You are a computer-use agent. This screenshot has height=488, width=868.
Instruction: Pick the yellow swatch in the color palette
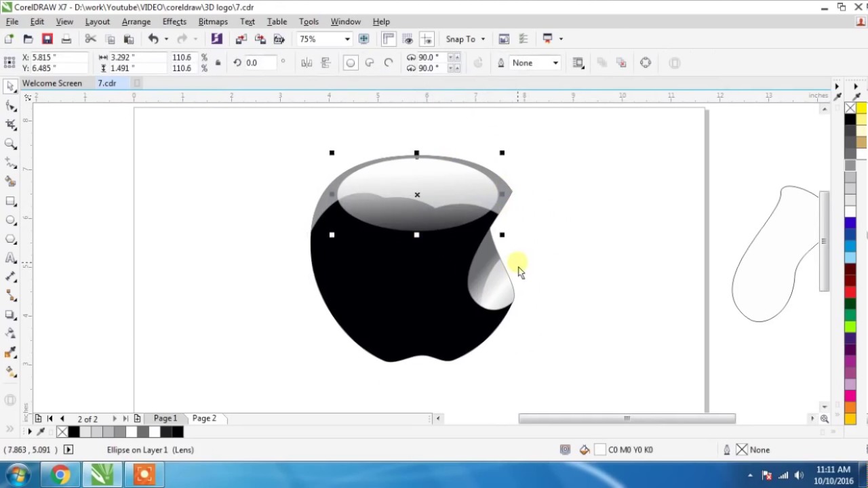click(861, 108)
